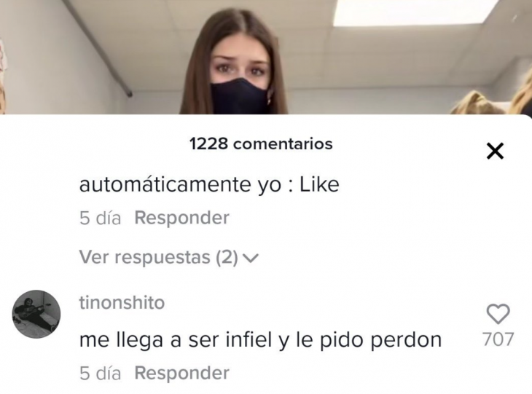Close the comments panel with the X
The width and height of the screenshot is (532, 394).
pos(495,151)
